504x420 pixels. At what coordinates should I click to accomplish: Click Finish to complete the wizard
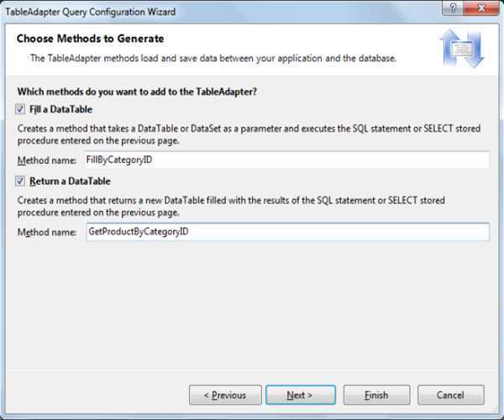tap(376, 395)
